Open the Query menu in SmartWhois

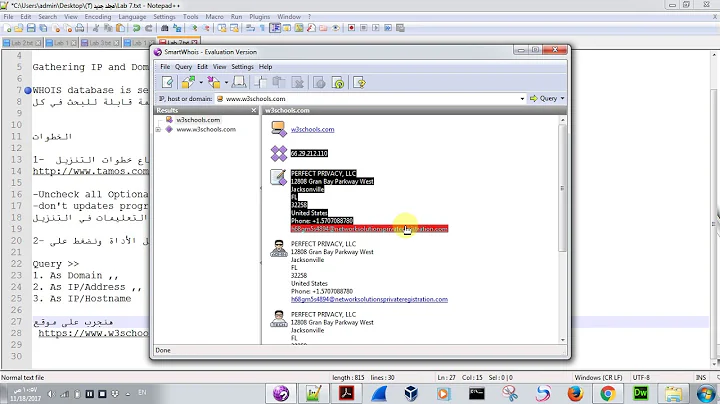[183, 67]
